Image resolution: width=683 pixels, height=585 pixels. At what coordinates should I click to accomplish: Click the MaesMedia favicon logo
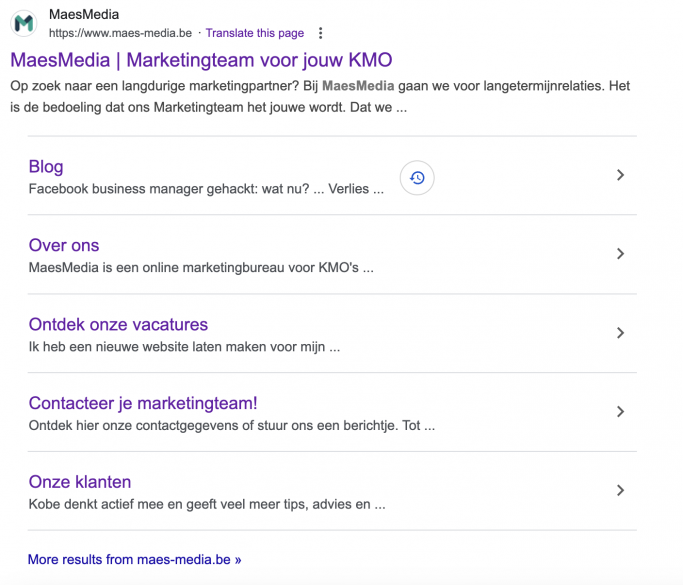click(25, 24)
